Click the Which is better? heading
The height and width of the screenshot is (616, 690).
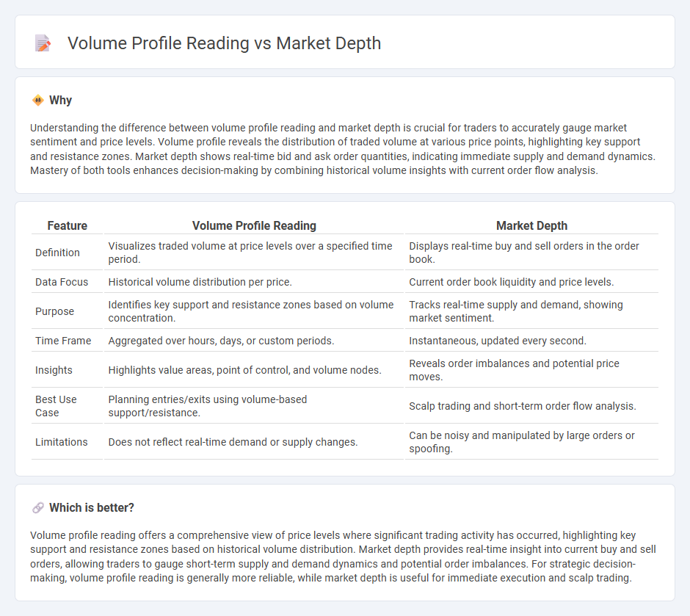[92, 508]
